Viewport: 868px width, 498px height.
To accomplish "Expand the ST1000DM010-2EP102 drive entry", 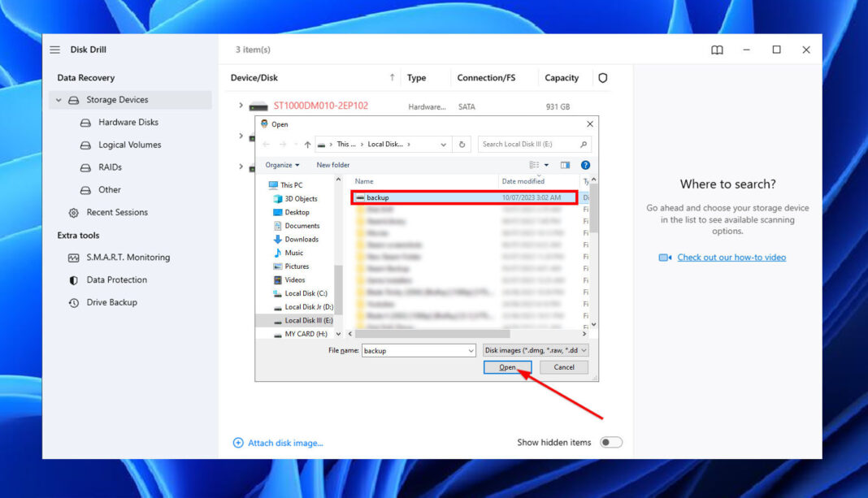I will pos(240,105).
